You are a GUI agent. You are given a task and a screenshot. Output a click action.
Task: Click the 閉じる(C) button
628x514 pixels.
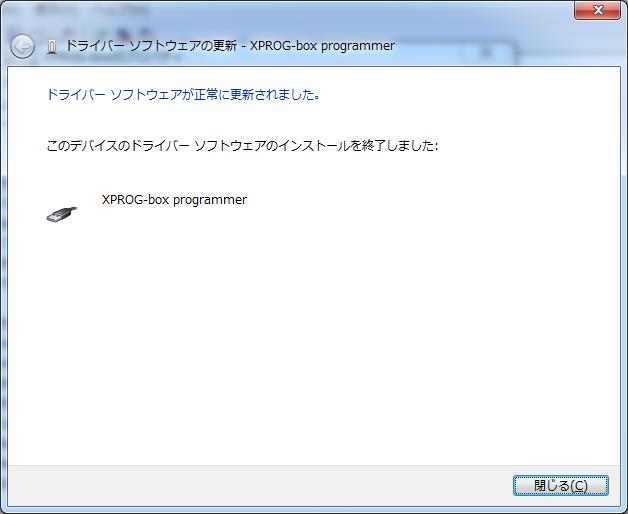(x=561, y=486)
